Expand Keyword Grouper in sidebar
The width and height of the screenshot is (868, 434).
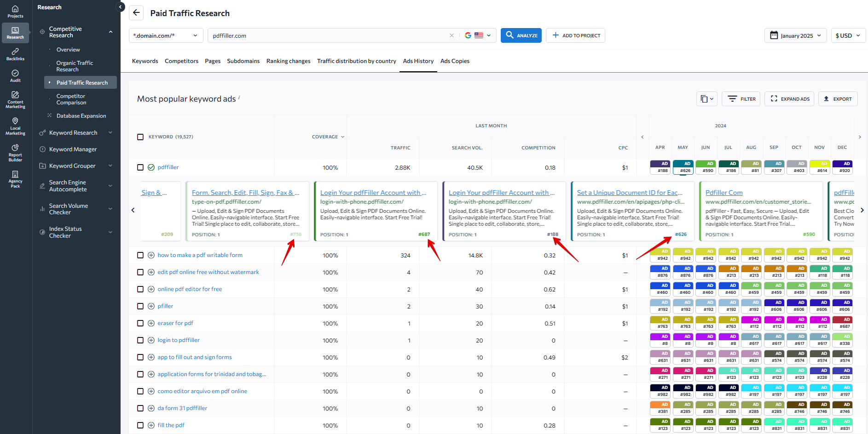point(110,166)
